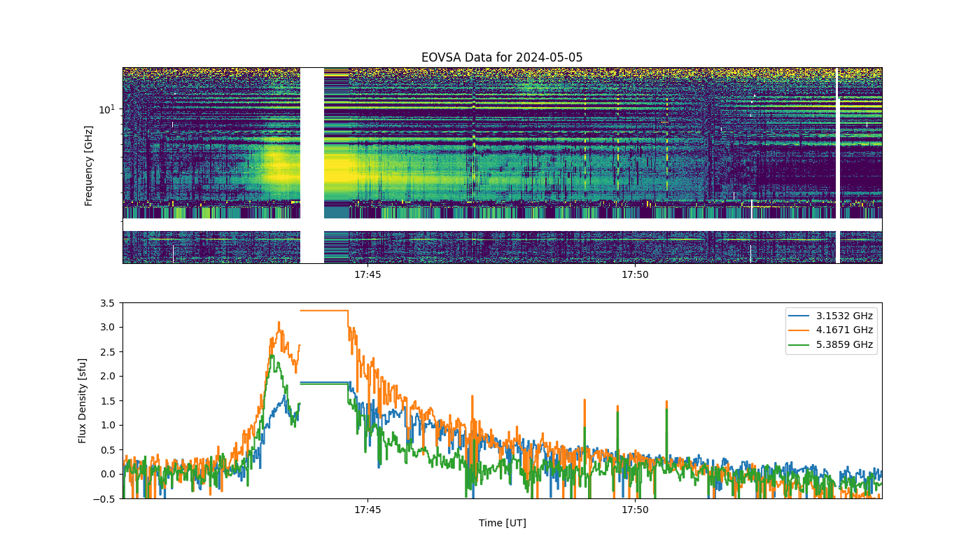This screenshot has width=980, height=560.
Task: Click the 17:45 tick under the flux plot
Action: pyautogui.click(x=367, y=510)
